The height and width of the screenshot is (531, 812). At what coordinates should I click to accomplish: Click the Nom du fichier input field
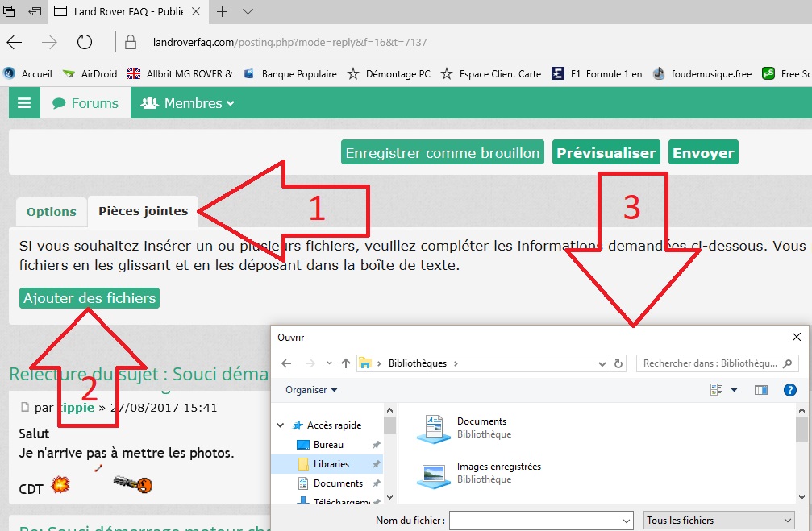pyautogui.click(x=540, y=521)
